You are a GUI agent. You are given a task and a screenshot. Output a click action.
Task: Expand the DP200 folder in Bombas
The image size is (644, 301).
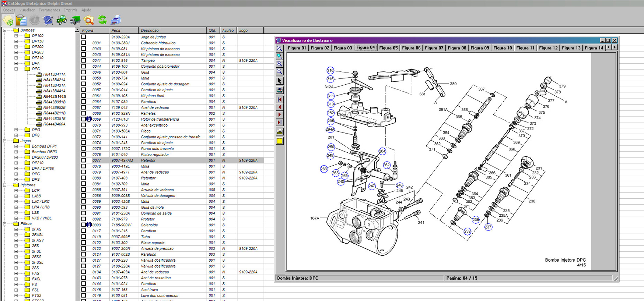pos(16,47)
